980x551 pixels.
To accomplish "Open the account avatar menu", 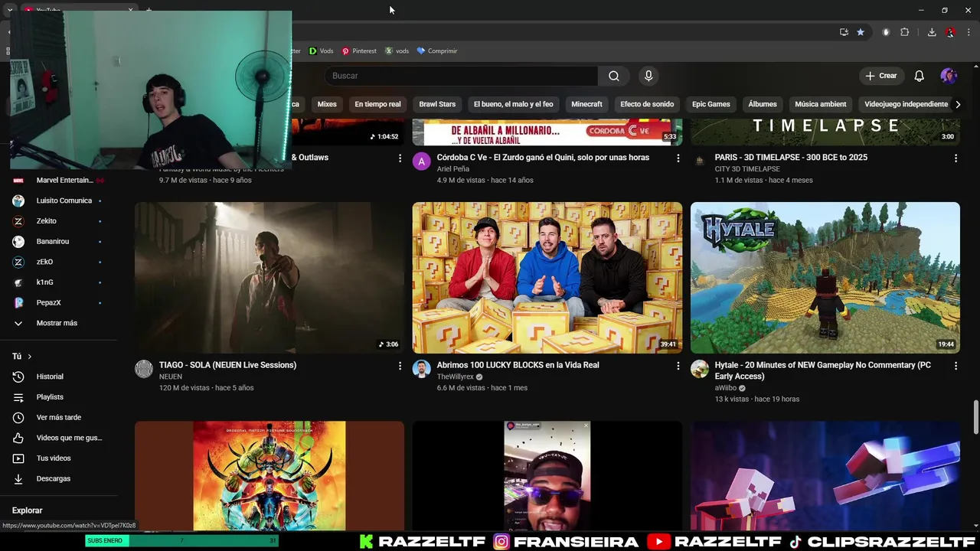I will 949,76.
